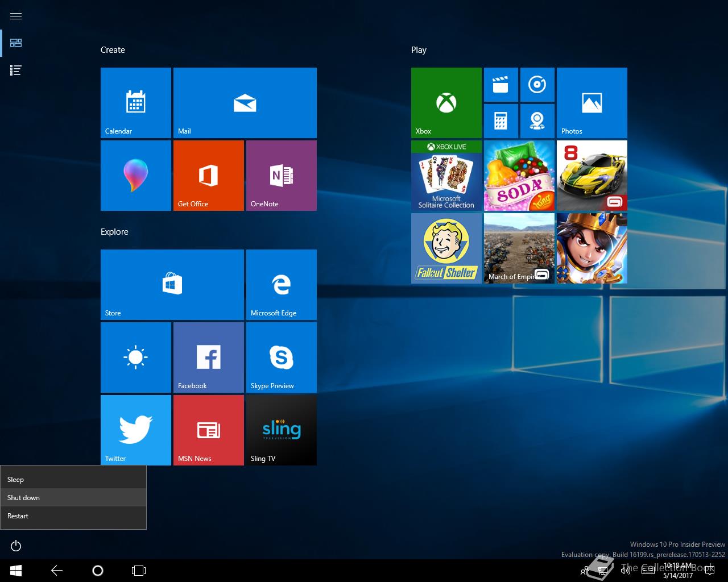
Task: Open the volume speaker icon
Action: click(x=626, y=571)
